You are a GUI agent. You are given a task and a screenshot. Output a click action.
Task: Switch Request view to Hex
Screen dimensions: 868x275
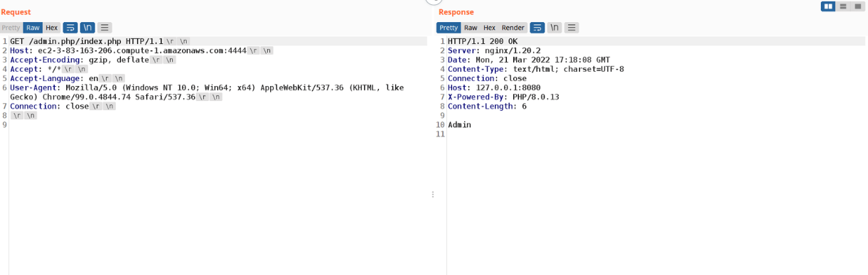52,28
